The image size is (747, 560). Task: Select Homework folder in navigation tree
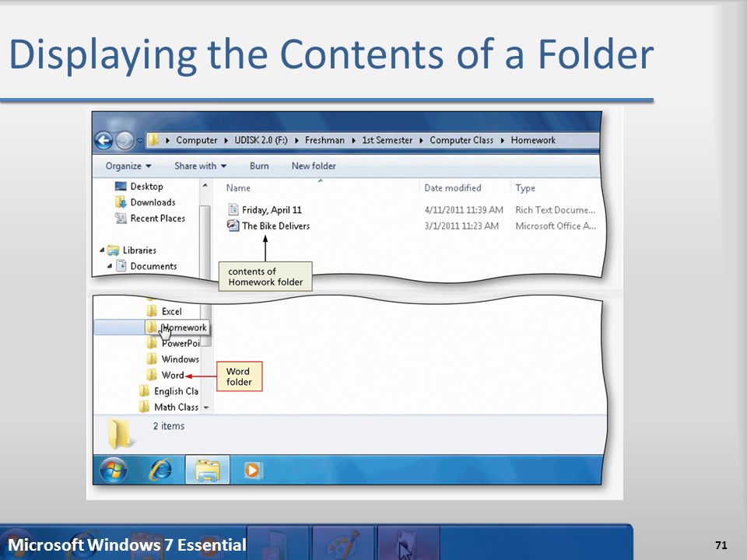coord(184,327)
